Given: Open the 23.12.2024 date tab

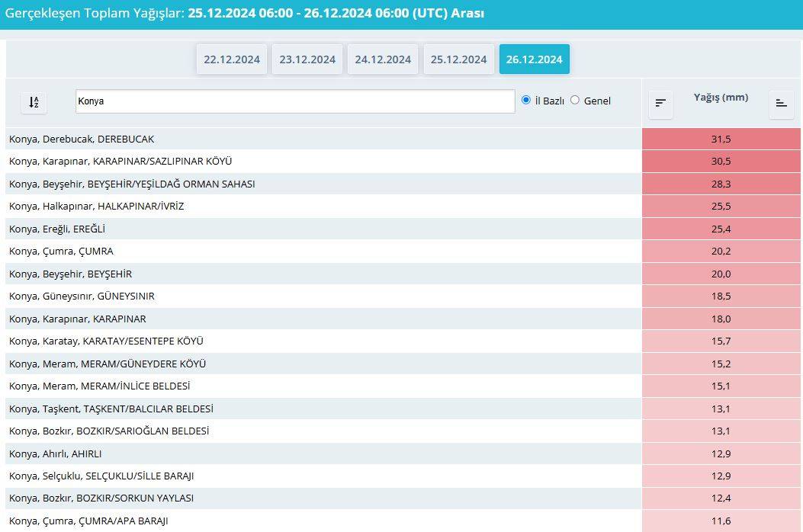Looking at the screenshot, I should point(307,59).
